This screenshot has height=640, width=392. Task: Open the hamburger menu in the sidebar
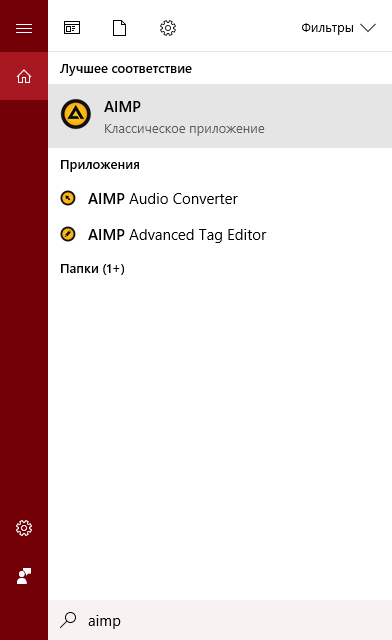pyautogui.click(x=24, y=28)
